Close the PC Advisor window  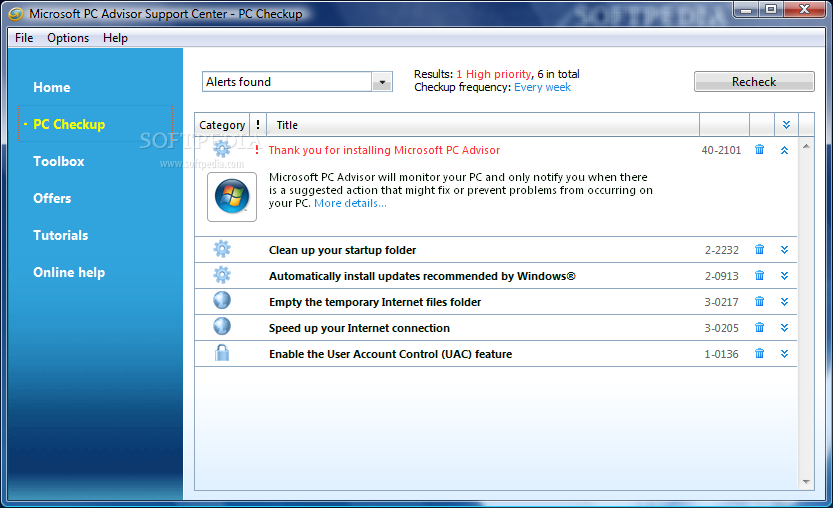pyautogui.click(x=804, y=10)
